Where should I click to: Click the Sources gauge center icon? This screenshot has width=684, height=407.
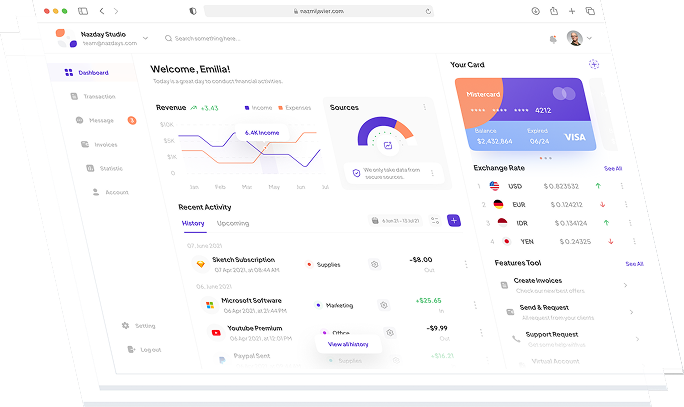click(x=388, y=146)
